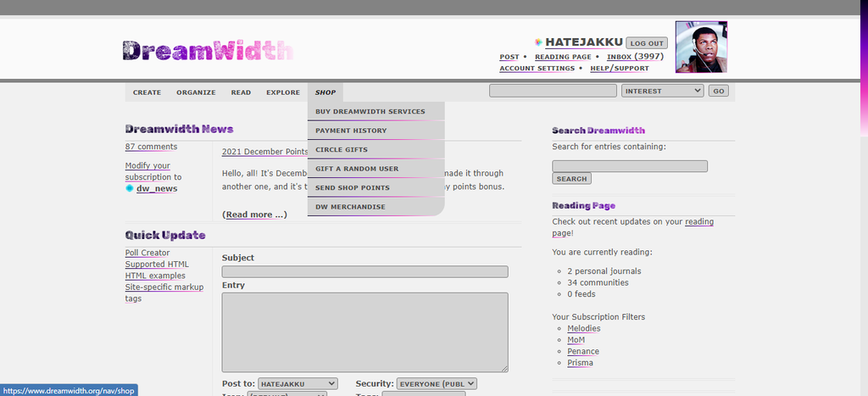Choose Send Shop Points
Image resolution: width=868 pixels, height=396 pixels.
(x=376, y=187)
